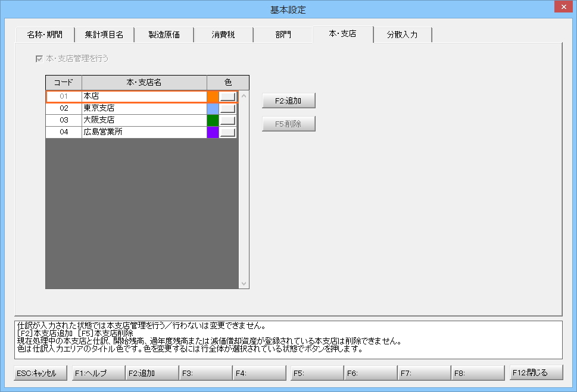Click the 色 column header
Image resolution: width=577 pixels, height=392 pixels.
(x=228, y=83)
